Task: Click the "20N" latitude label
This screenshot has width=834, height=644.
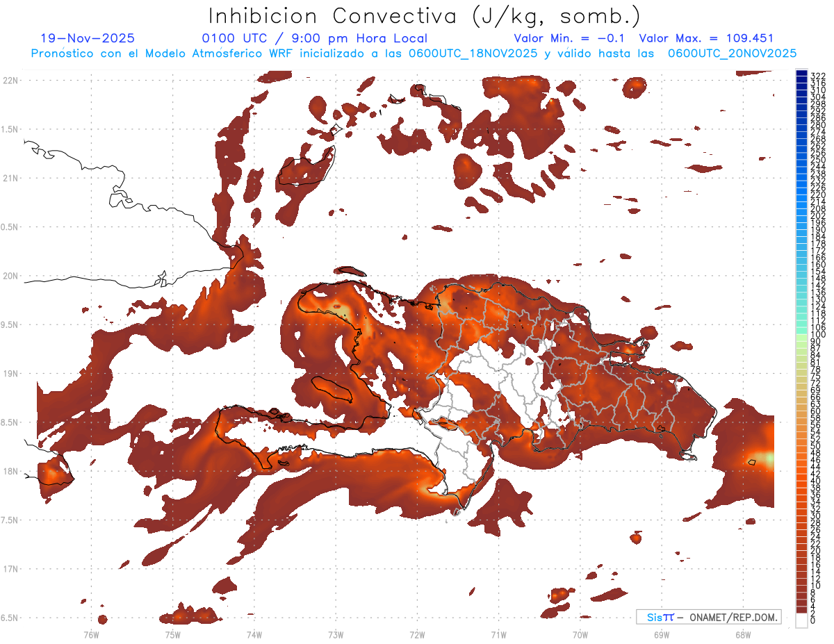Action: (10, 276)
